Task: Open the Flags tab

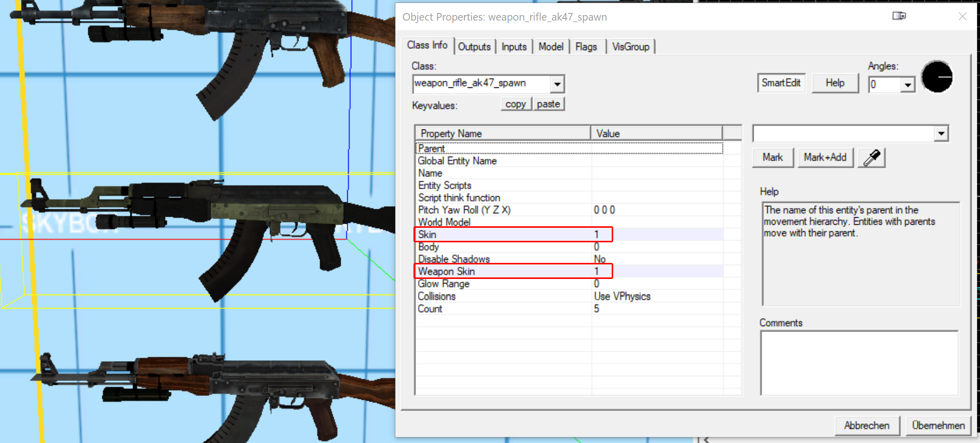Action: point(586,47)
